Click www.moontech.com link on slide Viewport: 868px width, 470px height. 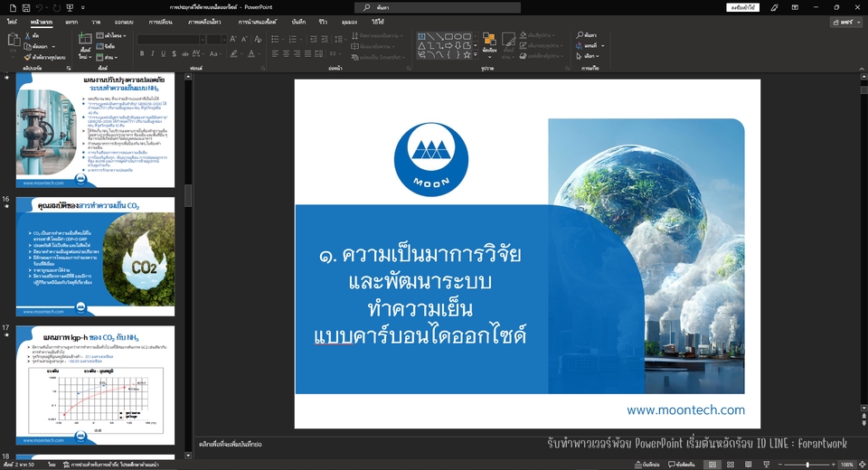[685, 410]
